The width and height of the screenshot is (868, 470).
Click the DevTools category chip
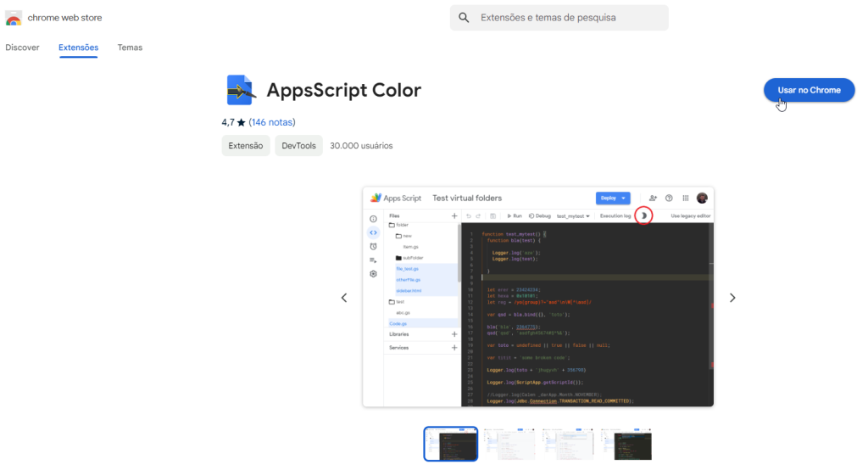coord(298,146)
